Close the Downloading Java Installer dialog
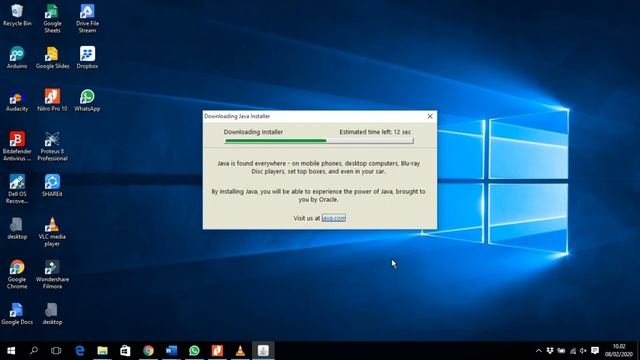The height and width of the screenshot is (360, 640). 430,116
